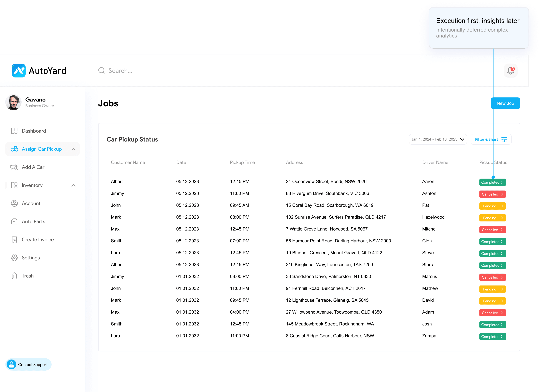This screenshot has width=541, height=392.
Task: Open the date range dropdown
Action: click(438, 139)
